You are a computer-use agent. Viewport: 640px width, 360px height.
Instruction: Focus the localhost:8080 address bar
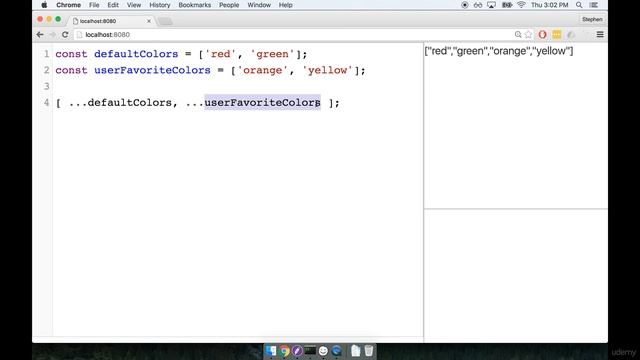[x=294, y=35]
